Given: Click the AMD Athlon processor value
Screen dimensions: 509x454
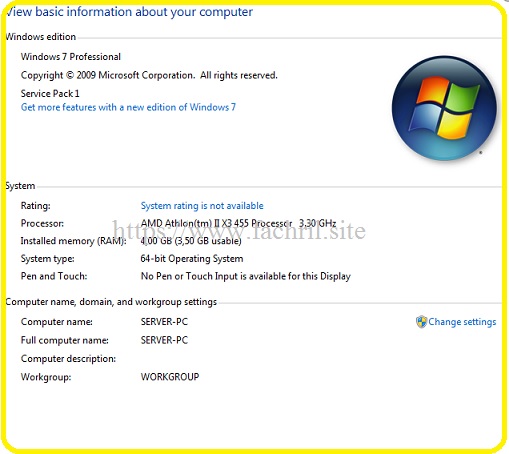Looking at the screenshot, I should (238, 223).
